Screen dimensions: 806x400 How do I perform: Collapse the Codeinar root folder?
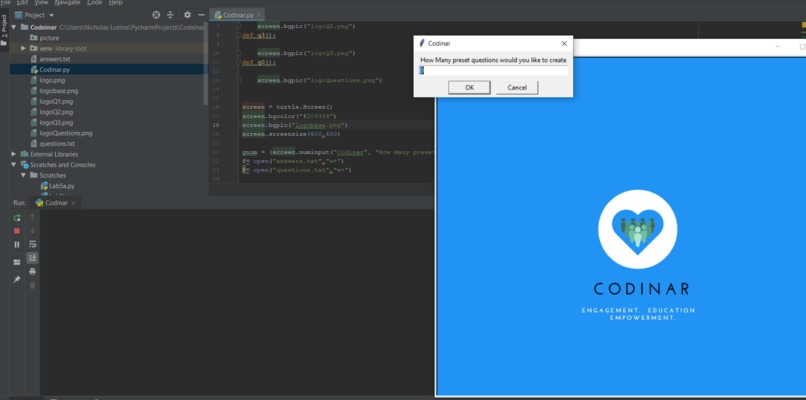(13, 27)
